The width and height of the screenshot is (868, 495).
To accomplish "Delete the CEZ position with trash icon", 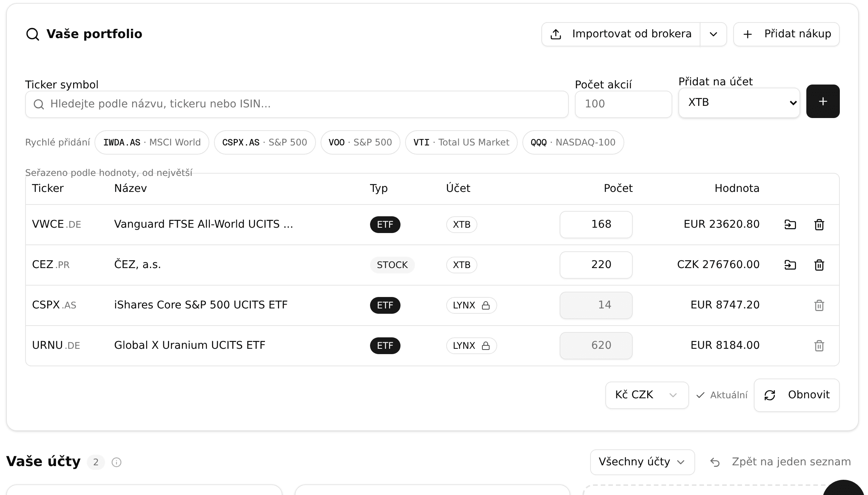I will tap(819, 265).
